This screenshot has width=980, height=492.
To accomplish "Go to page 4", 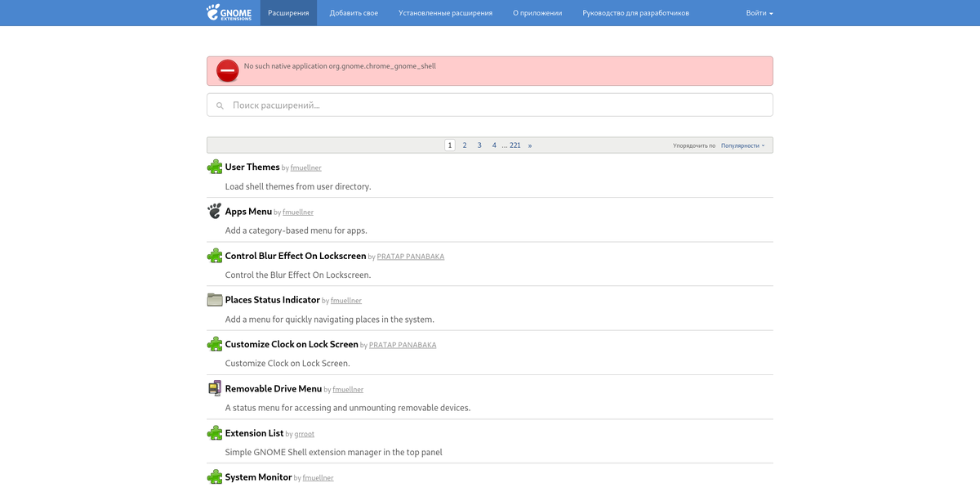I will (x=494, y=145).
